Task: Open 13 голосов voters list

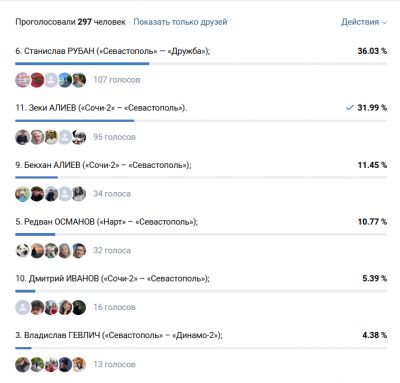Action: 114,364
